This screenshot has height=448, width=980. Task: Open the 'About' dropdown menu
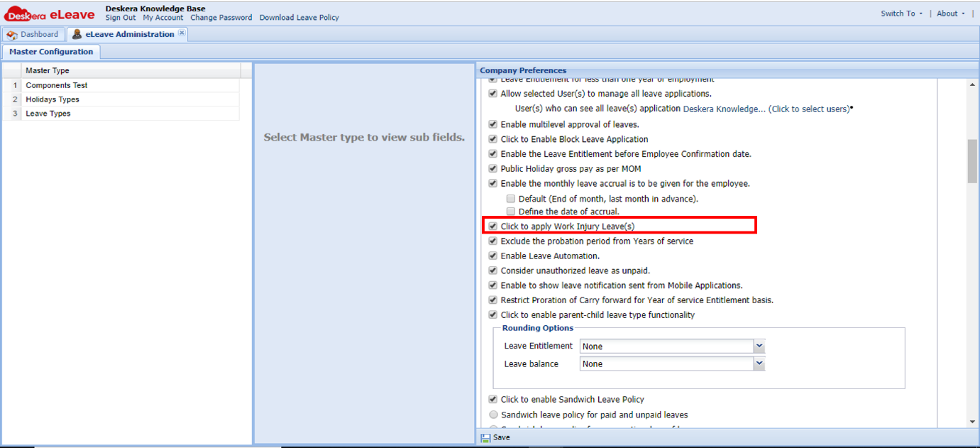949,12
